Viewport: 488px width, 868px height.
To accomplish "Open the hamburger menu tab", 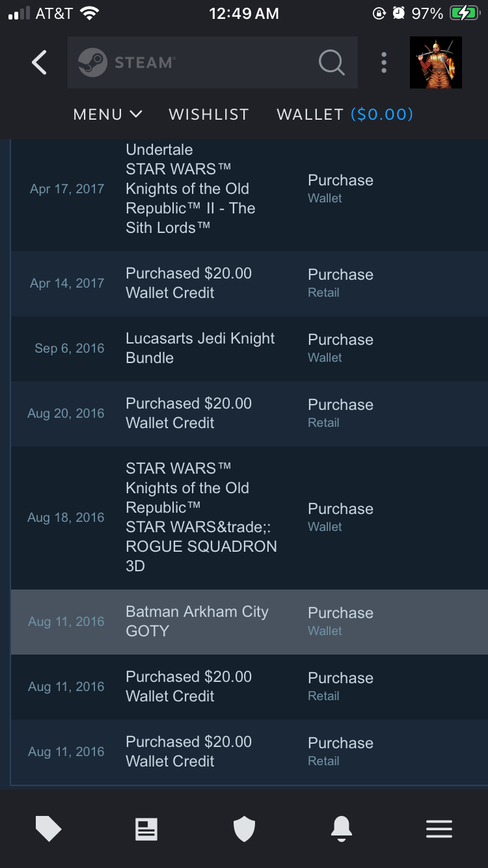I will coord(439,829).
